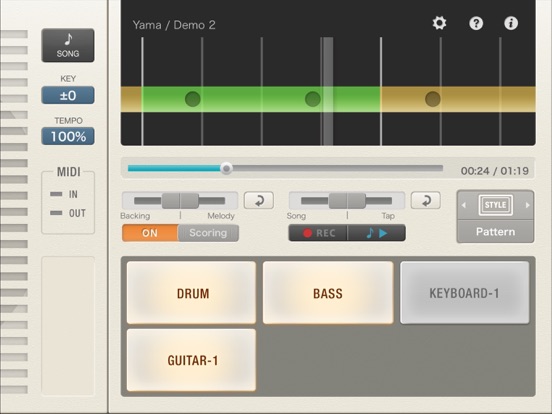The height and width of the screenshot is (414, 552).
Task: Open the KEY transpose ±0 selector
Action: click(x=68, y=95)
